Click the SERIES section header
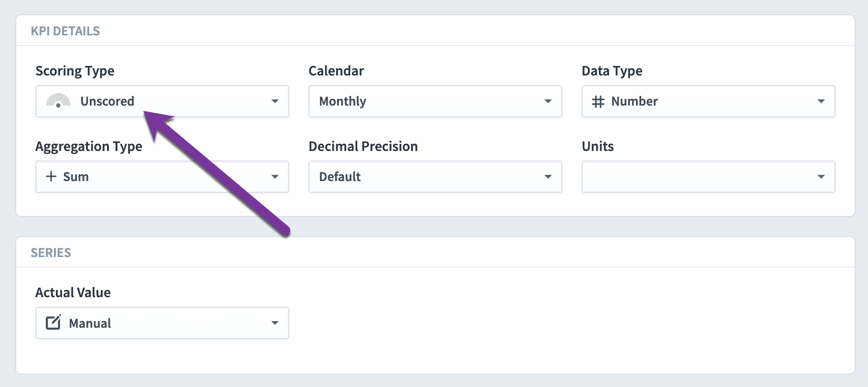This screenshot has height=387, width=868. [x=51, y=253]
